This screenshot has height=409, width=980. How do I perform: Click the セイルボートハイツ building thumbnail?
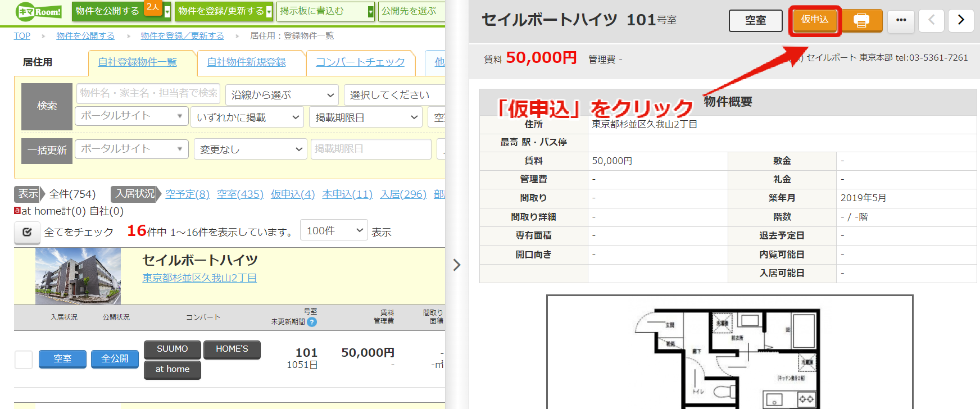tap(78, 276)
